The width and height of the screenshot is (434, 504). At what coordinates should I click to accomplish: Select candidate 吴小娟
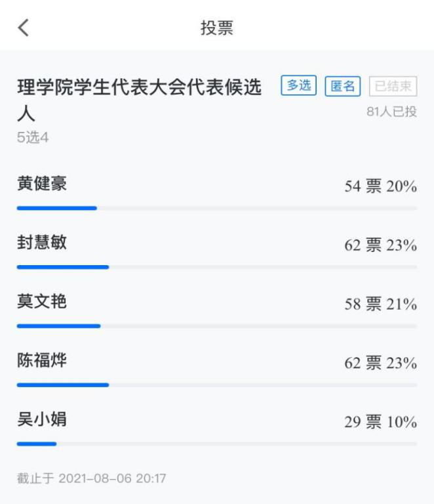[x=42, y=419]
